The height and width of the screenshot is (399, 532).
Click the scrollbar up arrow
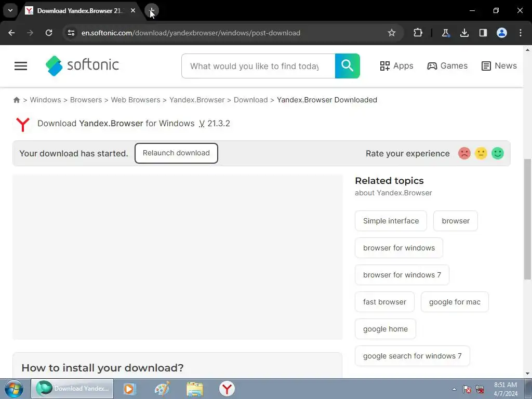[x=527, y=50]
